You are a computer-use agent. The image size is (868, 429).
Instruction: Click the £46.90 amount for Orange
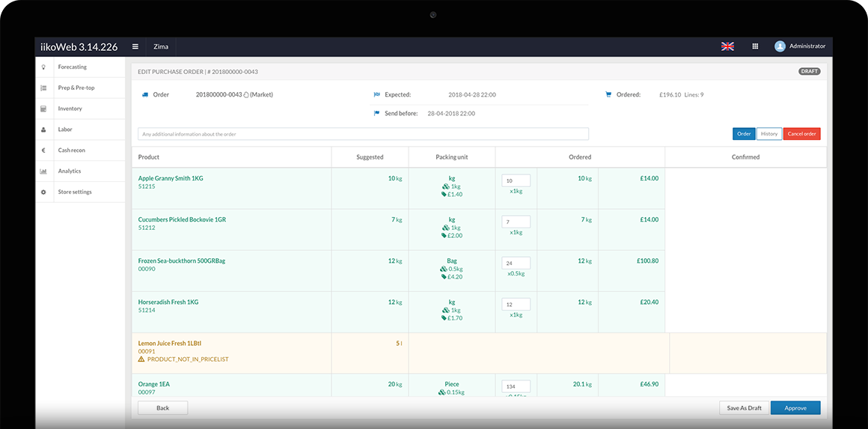click(x=648, y=384)
